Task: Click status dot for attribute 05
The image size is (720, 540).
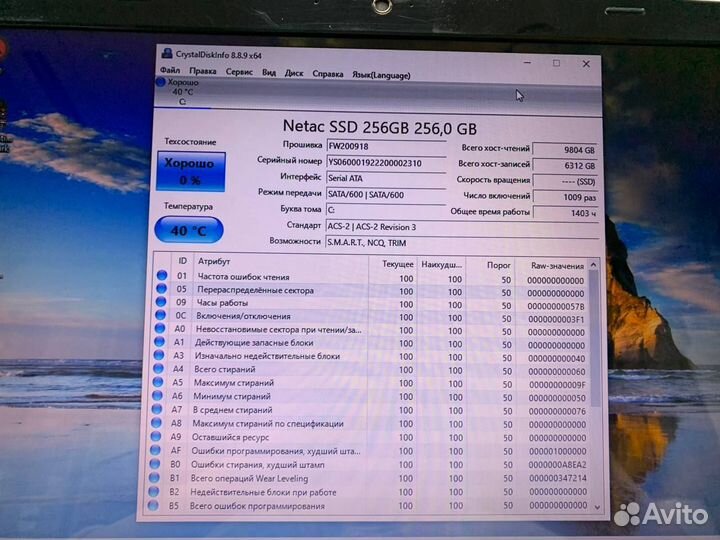Action: (161, 288)
